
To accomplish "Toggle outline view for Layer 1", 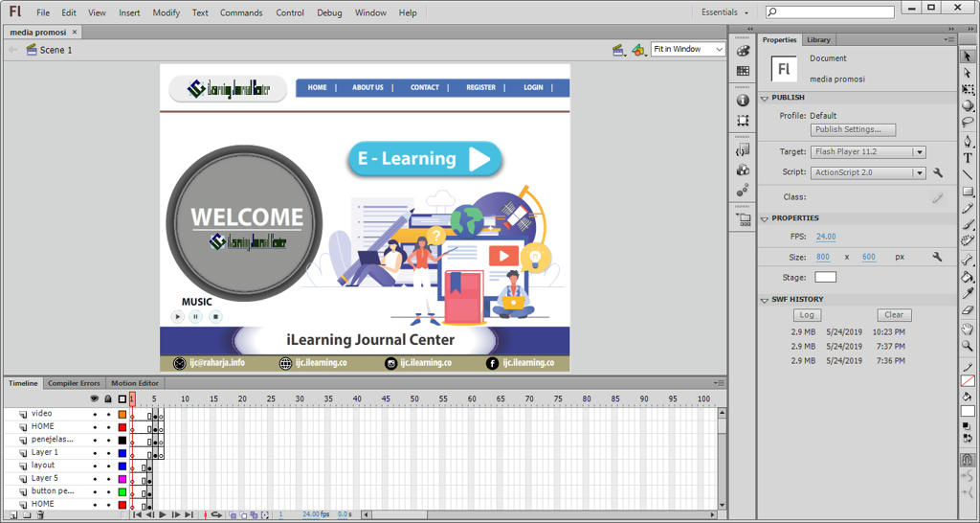I will [122, 453].
